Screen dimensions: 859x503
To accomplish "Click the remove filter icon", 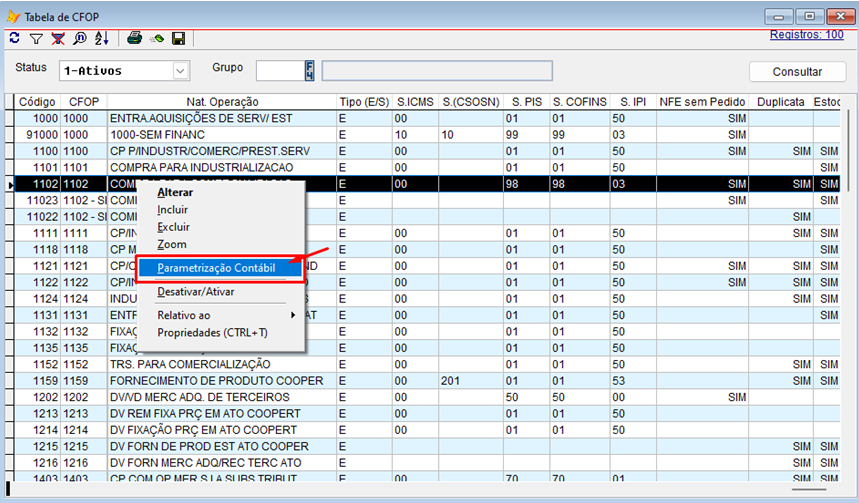I will point(57,38).
